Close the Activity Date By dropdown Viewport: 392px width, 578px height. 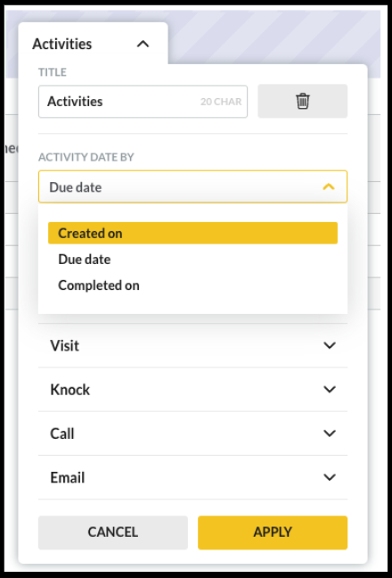click(x=192, y=186)
